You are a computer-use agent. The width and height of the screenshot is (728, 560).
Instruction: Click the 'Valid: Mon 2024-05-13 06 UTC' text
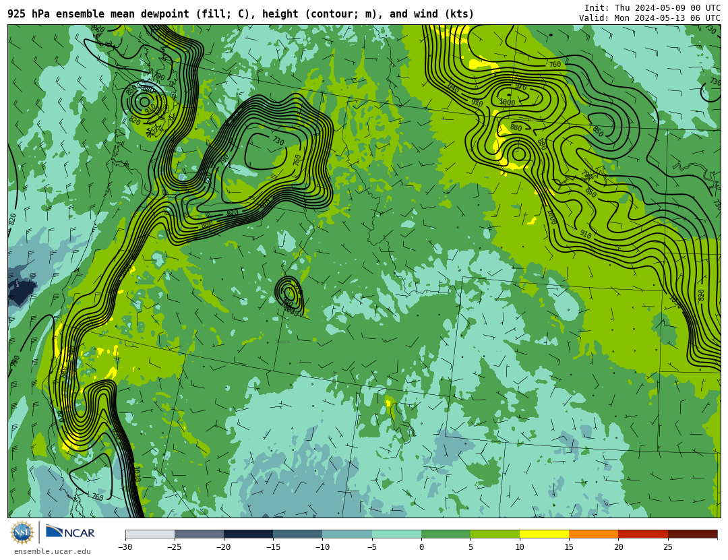click(650, 18)
